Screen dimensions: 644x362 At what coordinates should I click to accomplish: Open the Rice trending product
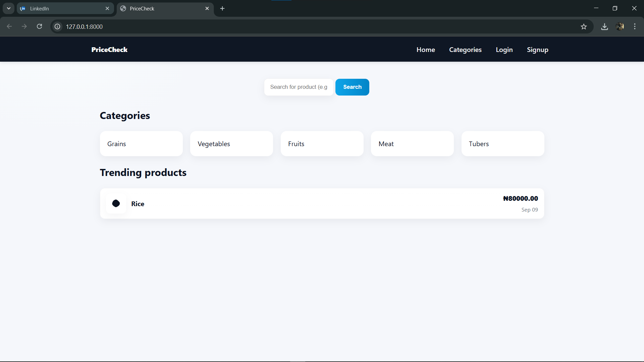pyautogui.click(x=322, y=203)
